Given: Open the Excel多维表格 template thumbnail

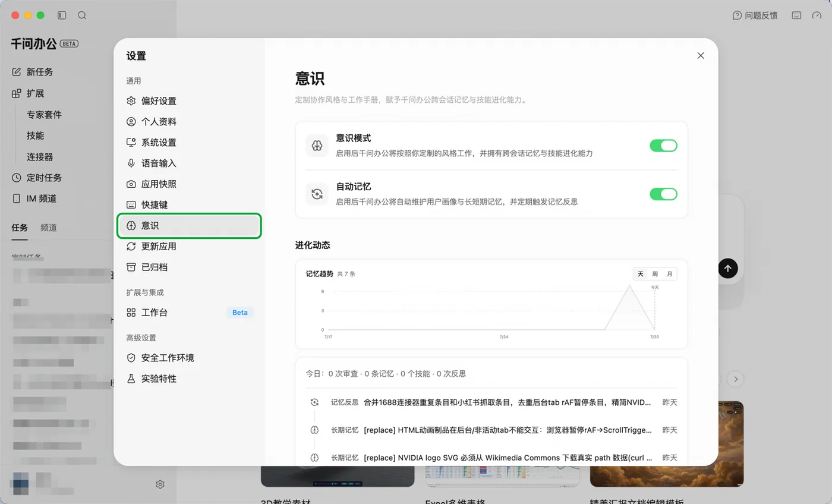Looking at the screenshot, I should 502,476.
